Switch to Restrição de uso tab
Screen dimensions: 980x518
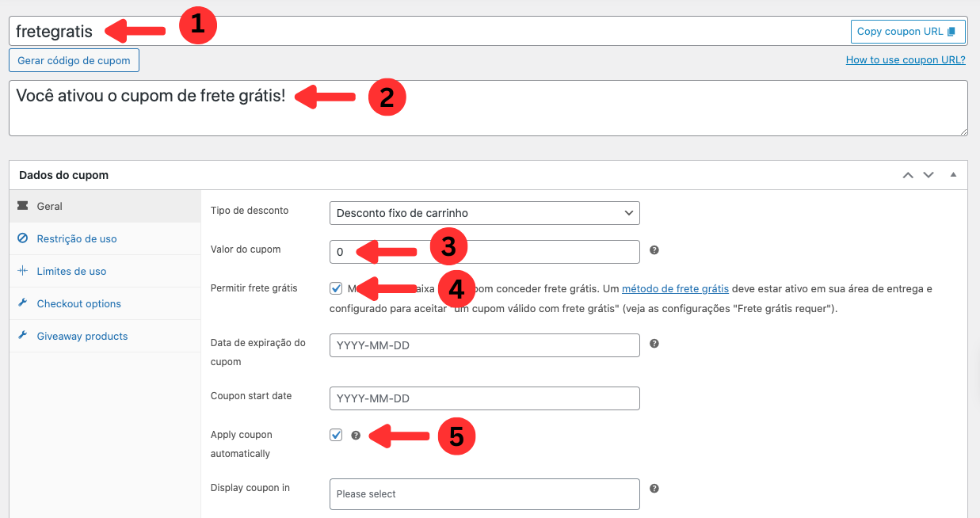76,238
